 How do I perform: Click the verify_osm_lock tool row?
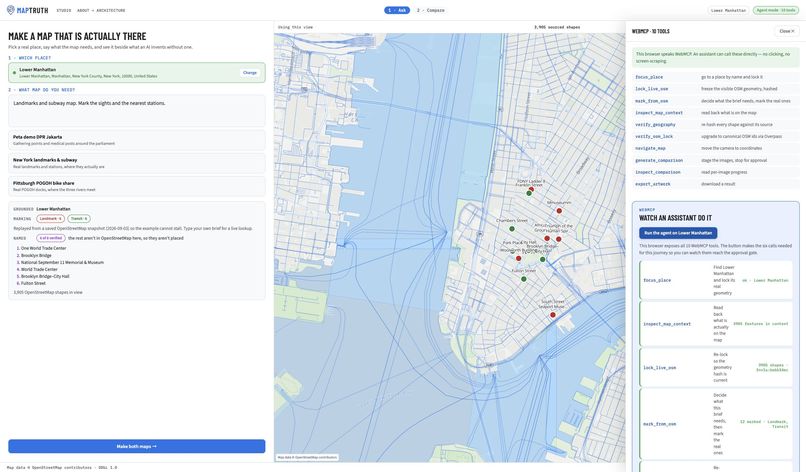pyautogui.click(x=716, y=136)
